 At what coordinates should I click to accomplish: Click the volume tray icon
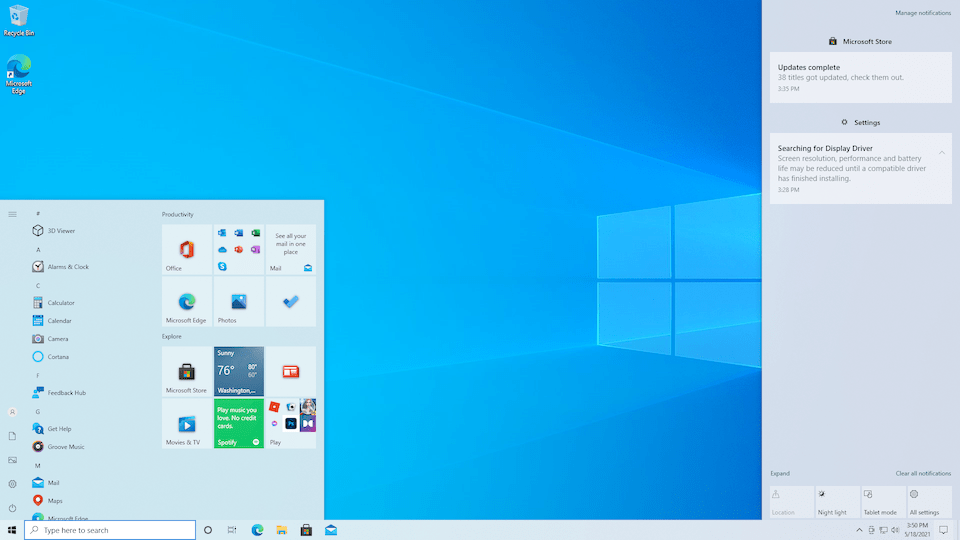895,530
